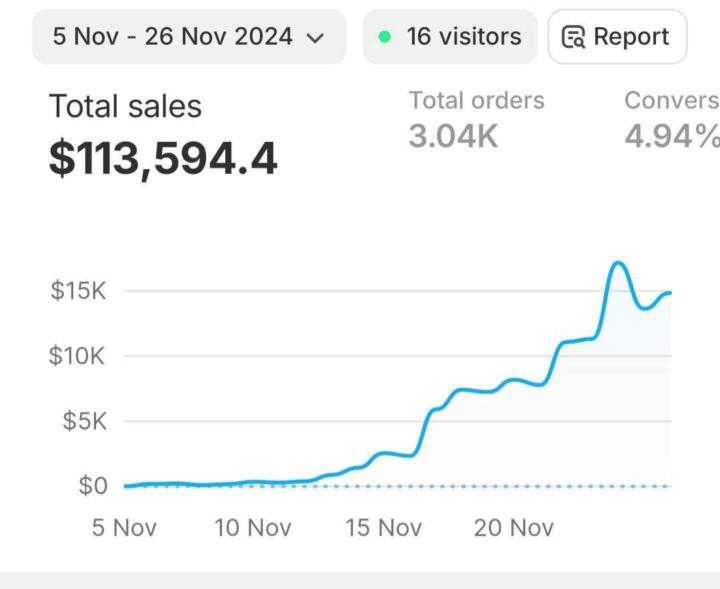Click the green live visitors dot

385,38
